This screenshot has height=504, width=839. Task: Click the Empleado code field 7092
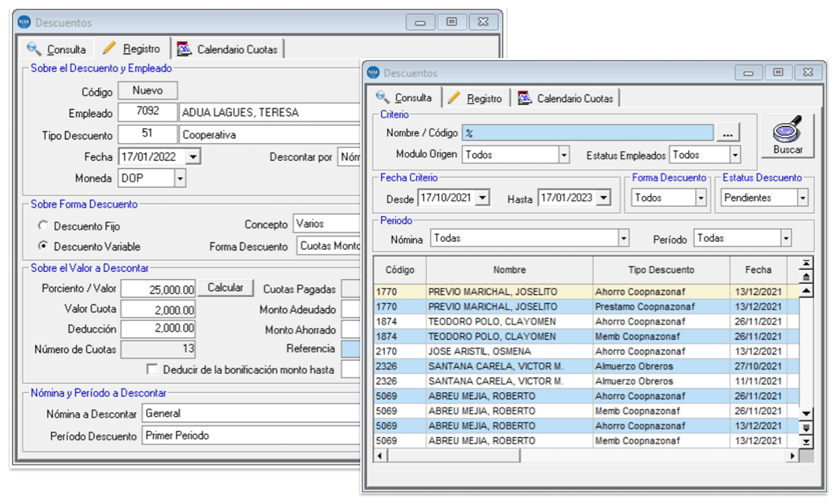(x=148, y=111)
